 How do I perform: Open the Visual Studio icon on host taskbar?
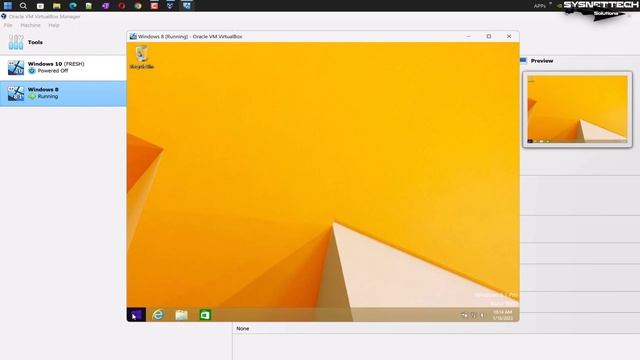point(105,6)
